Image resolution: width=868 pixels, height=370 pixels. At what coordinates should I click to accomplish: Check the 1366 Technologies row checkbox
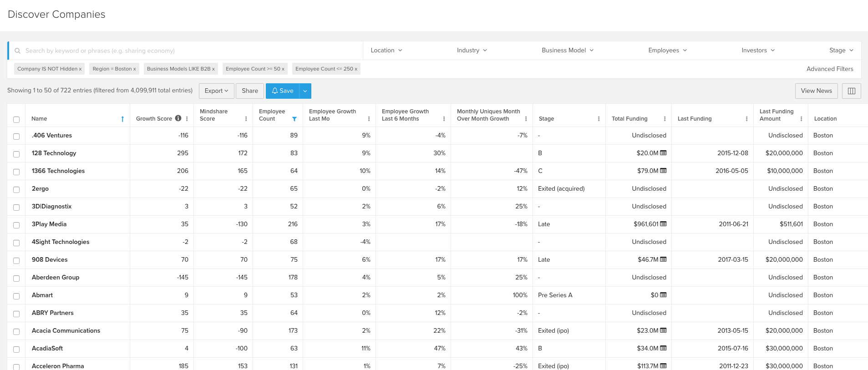16,172
